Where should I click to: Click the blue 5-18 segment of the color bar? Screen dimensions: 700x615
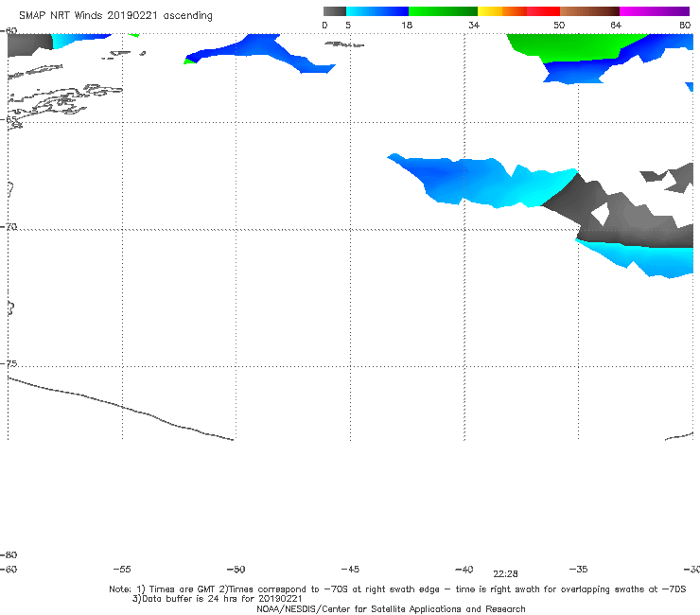pos(377,11)
